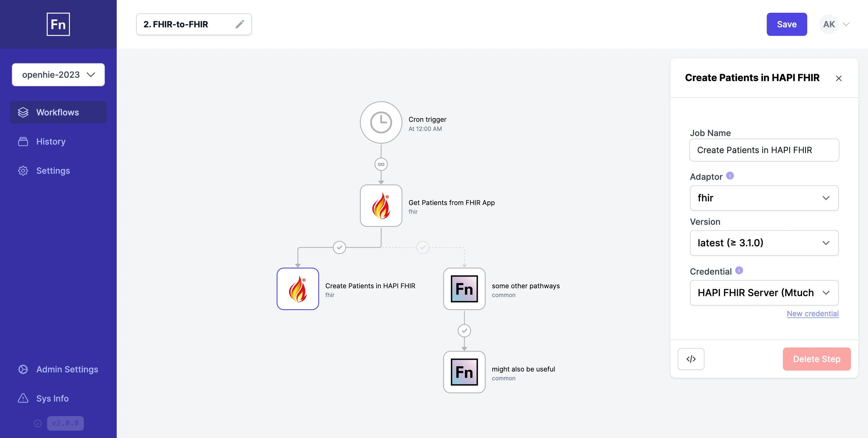Click the v2.0.0 version badge

click(x=65, y=423)
